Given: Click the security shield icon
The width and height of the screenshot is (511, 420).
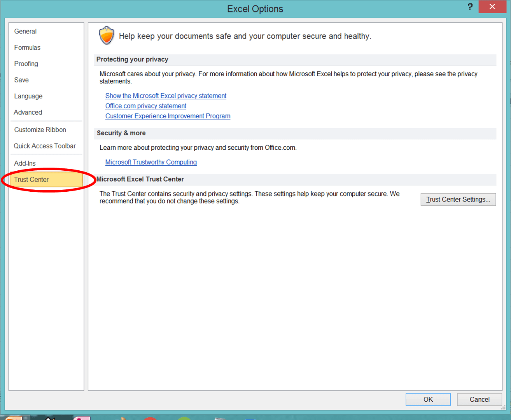Looking at the screenshot, I should point(107,35).
